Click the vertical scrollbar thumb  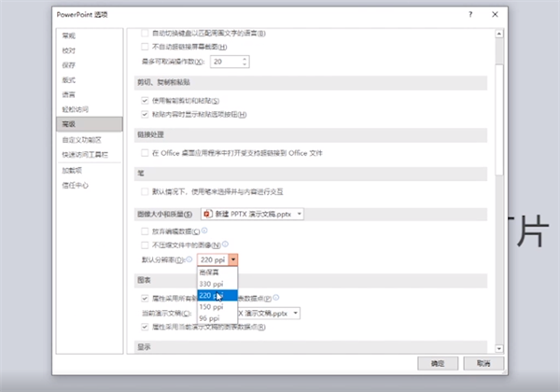pyautogui.click(x=499, y=119)
